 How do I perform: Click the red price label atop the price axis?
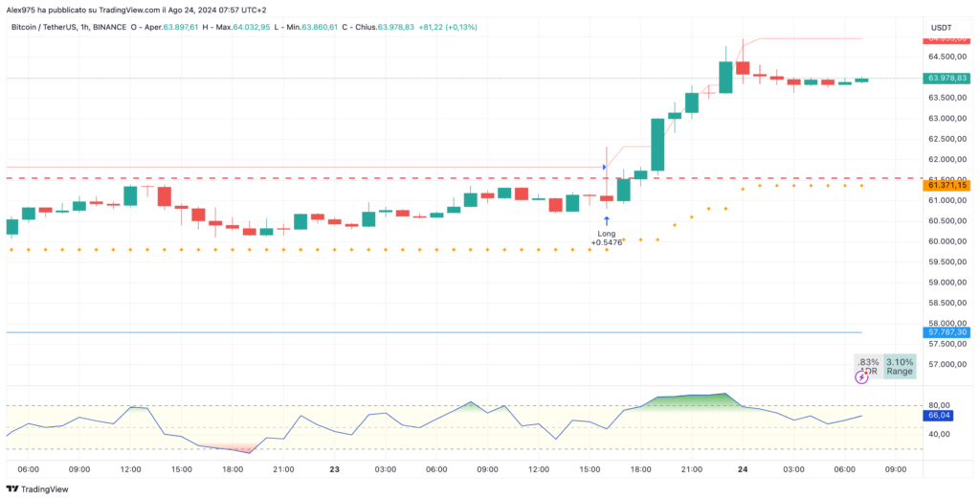point(947,39)
